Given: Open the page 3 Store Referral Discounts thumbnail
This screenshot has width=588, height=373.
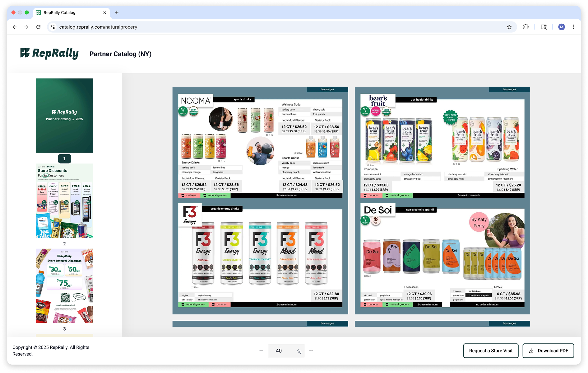Looking at the screenshot, I should [64, 286].
